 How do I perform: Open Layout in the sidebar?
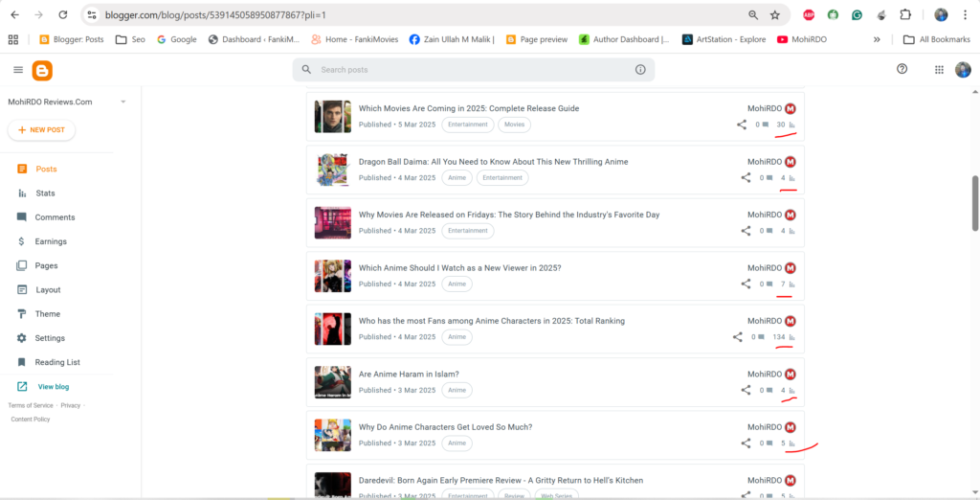[48, 290]
